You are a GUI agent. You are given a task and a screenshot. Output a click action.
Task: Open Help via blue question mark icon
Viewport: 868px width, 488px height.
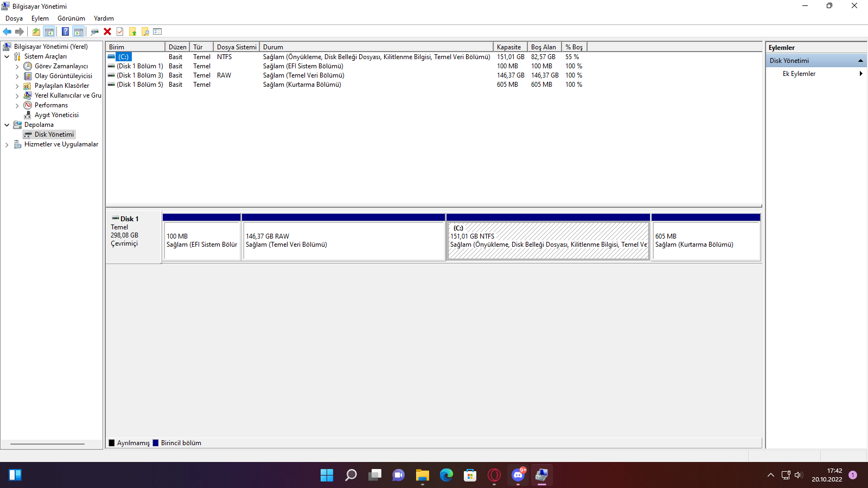pyautogui.click(x=65, y=32)
